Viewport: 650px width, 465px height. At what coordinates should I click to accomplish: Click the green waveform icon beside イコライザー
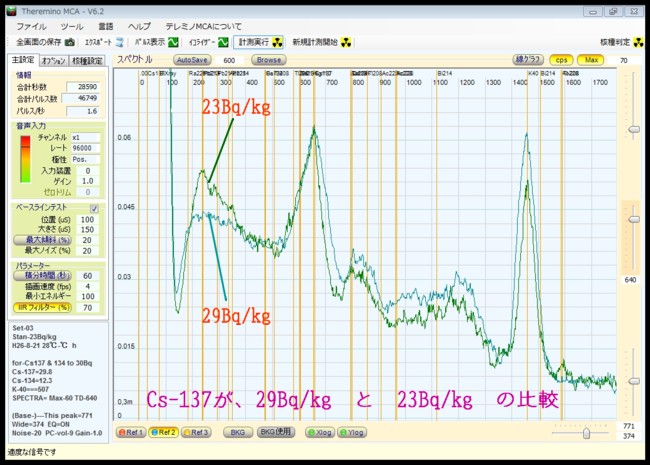click(223, 42)
